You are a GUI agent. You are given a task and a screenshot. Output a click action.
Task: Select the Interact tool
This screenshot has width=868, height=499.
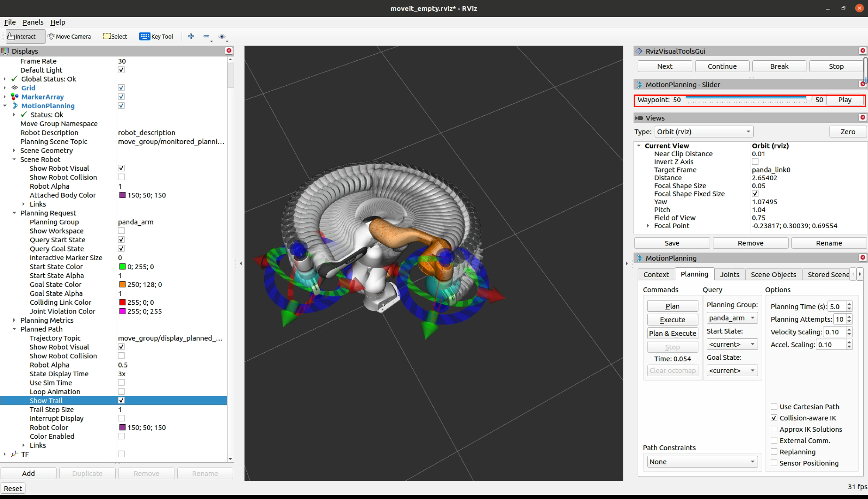coord(22,36)
